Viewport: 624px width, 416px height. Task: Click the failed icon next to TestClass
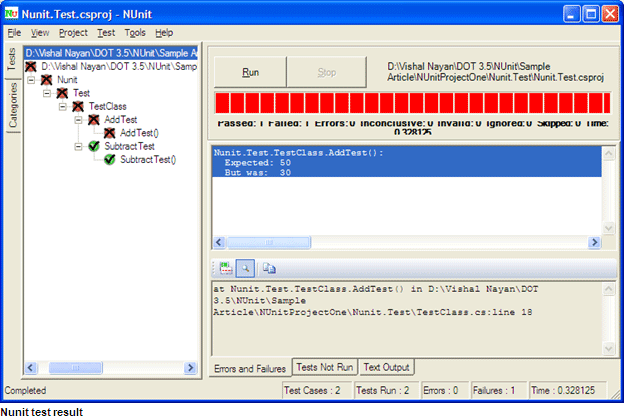point(78,106)
